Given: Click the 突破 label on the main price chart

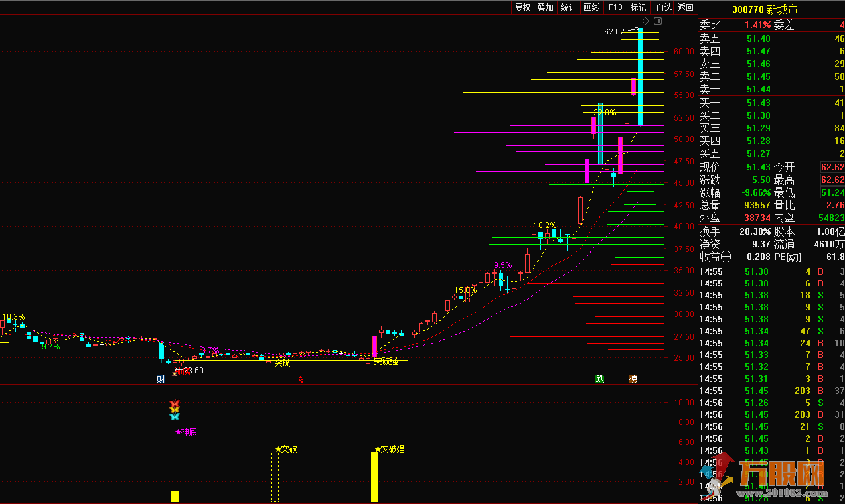Looking at the screenshot, I should tap(282, 363).
